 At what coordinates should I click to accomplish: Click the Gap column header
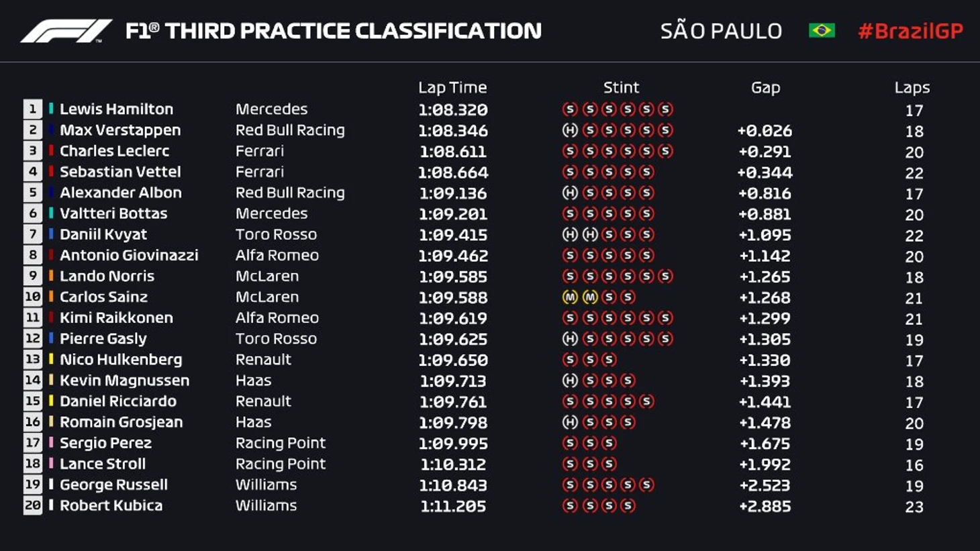click(x=765, y=87)
